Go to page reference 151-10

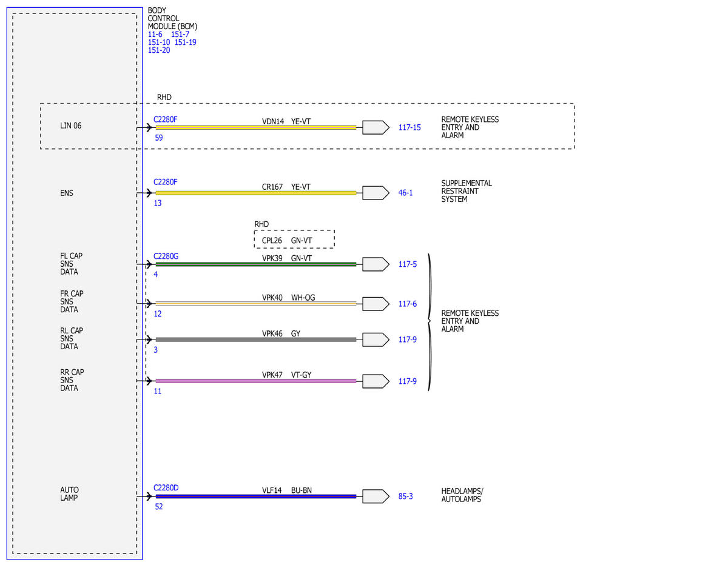click(x=159, y=42)
